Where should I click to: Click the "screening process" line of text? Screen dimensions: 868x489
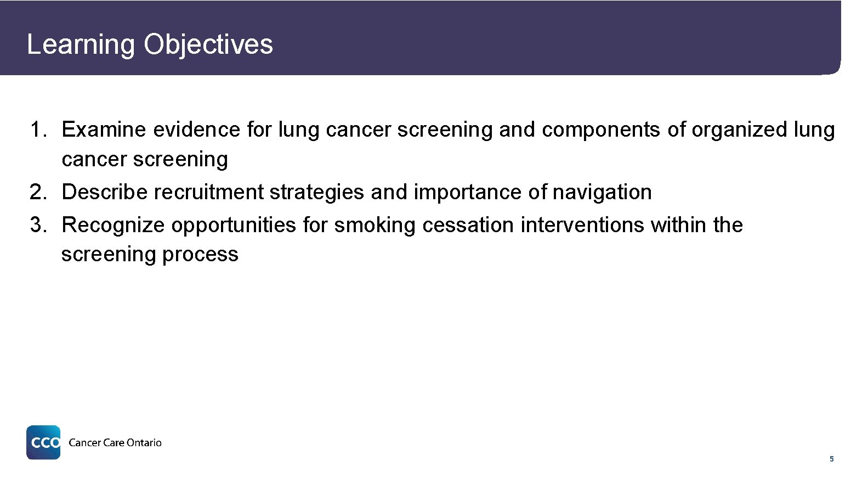150,255
